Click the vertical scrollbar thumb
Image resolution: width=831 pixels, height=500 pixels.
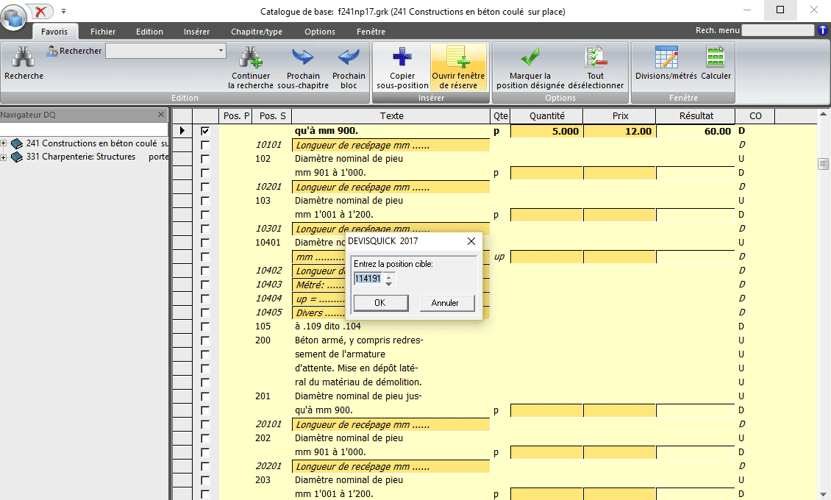(x=823, y=164)
